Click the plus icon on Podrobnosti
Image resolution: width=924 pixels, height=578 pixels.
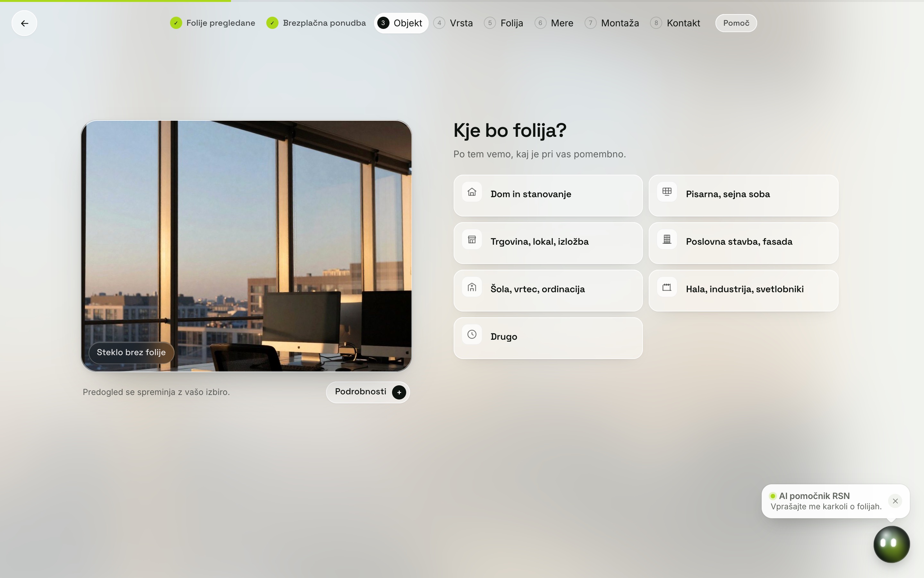(399, 392)
